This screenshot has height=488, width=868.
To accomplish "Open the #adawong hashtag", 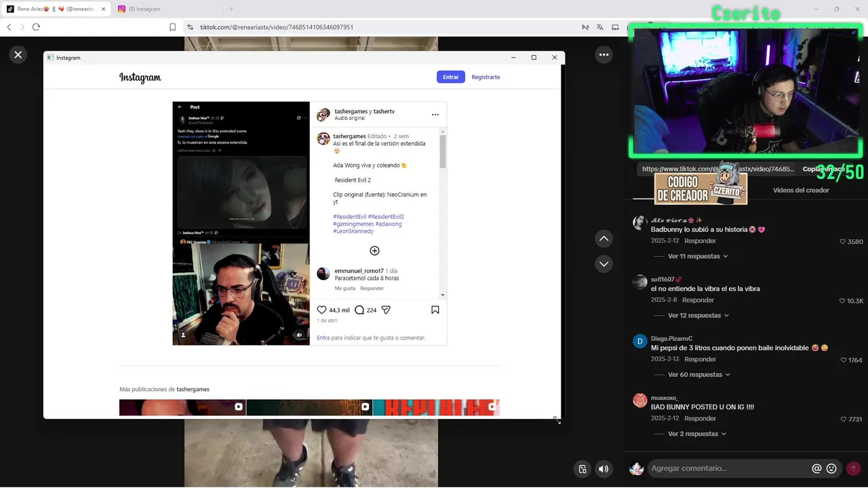I will coord(389,224).
